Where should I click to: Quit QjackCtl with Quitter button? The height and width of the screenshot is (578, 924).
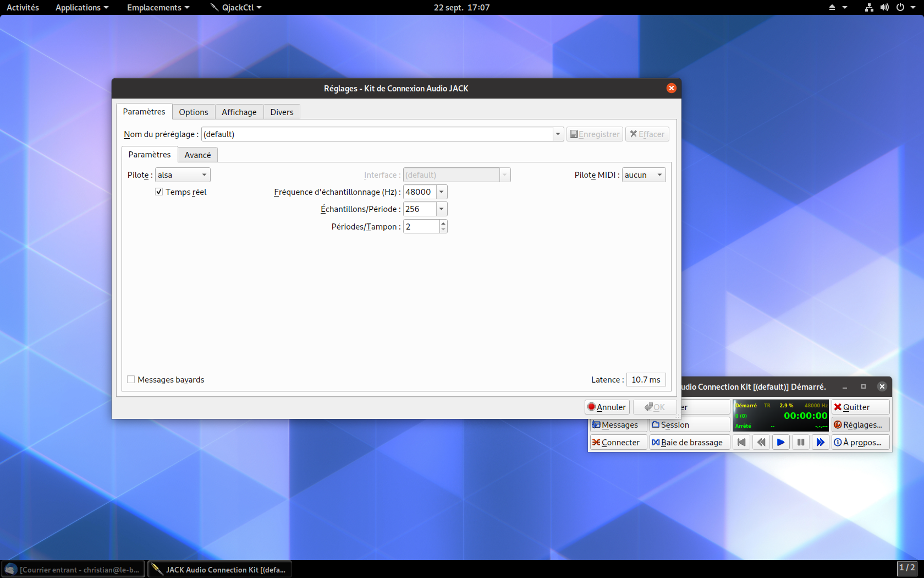point(860,407)
